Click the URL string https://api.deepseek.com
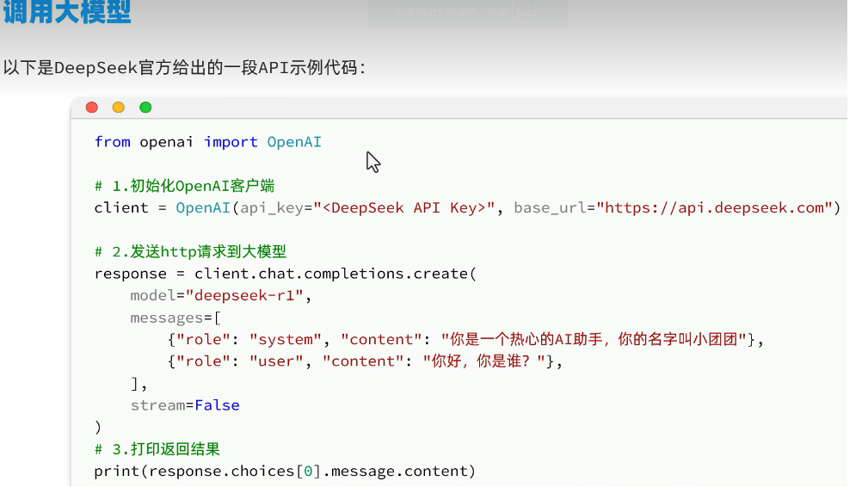Image resolution: width=868 pixels, height=500 pixels. click(x=714, y=208)
